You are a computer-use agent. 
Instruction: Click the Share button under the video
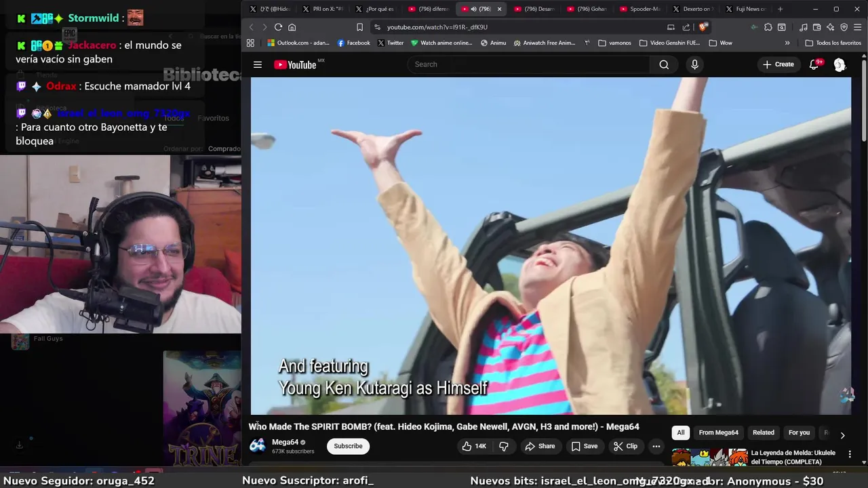[x=540, y=446]
